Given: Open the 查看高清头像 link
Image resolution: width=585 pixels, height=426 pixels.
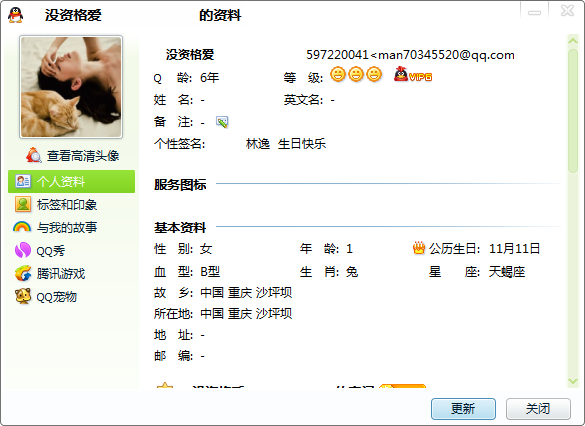Looking at the screenshot, I should 83,156.
